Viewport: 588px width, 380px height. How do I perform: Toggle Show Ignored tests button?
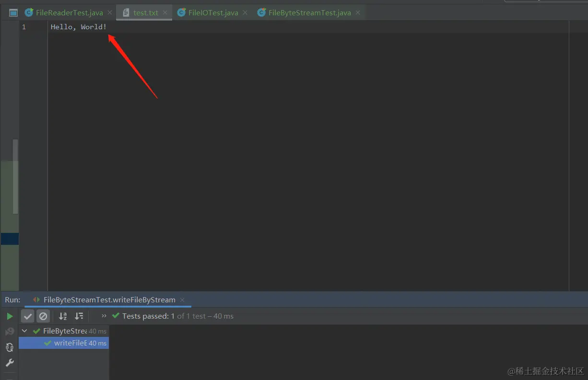click(43, 316)
